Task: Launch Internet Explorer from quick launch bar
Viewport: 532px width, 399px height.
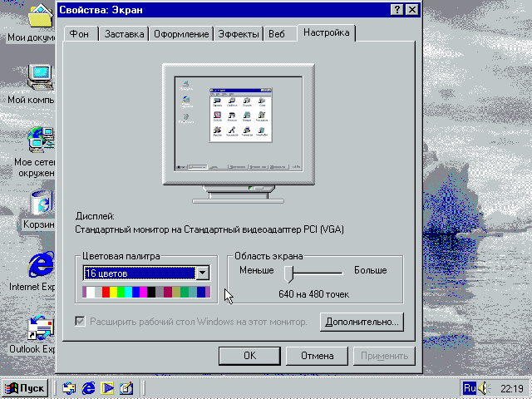Action: click(x=89, y=388)
